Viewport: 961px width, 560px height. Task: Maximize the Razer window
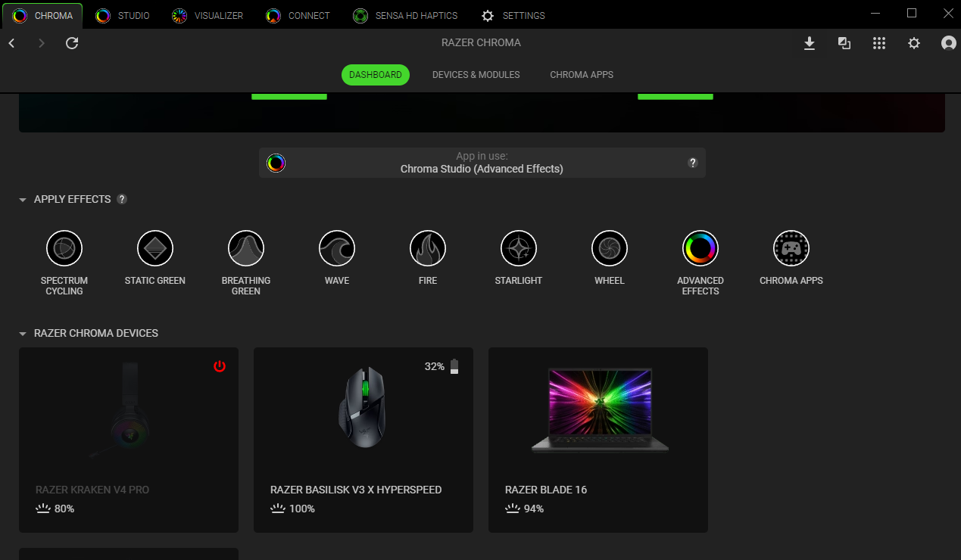(x=912, y=14)
